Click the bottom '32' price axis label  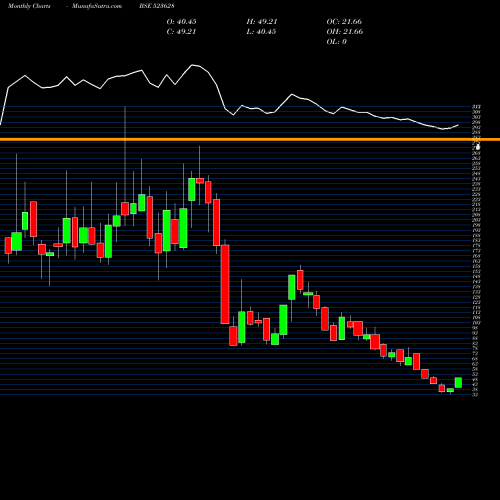(x=475, y=395)
